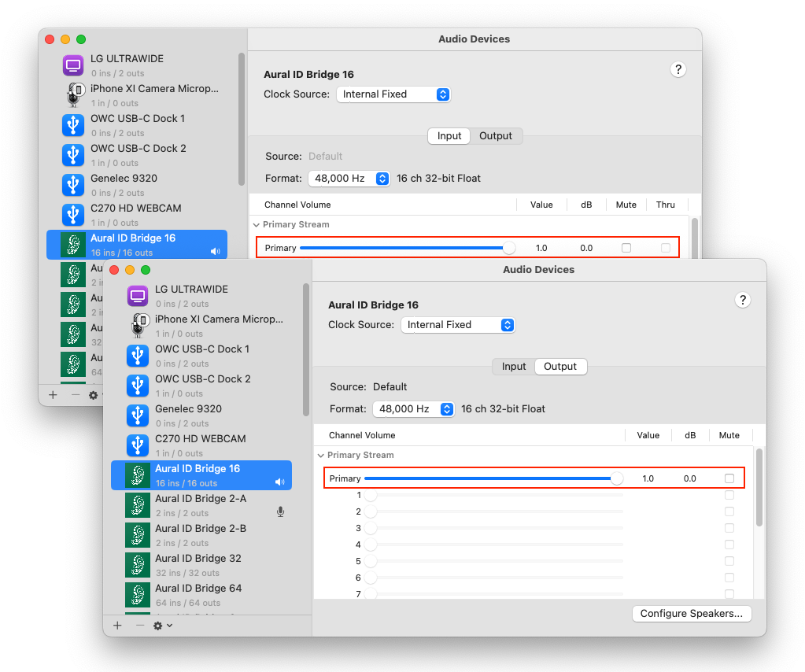Switch to the Output tab in the back window
Viewport: 805px width, 672px height.
[x=496, y=136]
